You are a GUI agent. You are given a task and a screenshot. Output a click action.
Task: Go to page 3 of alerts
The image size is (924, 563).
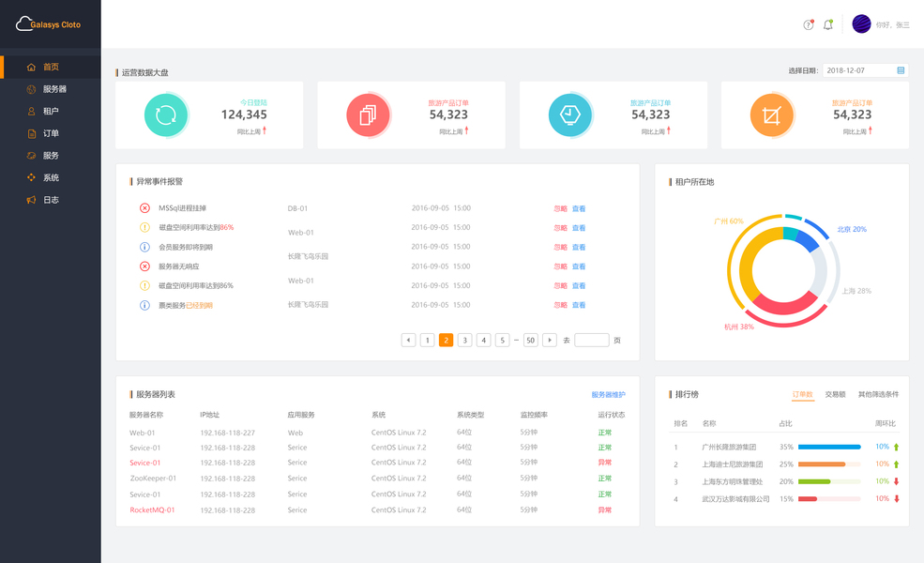pos(465,341)
